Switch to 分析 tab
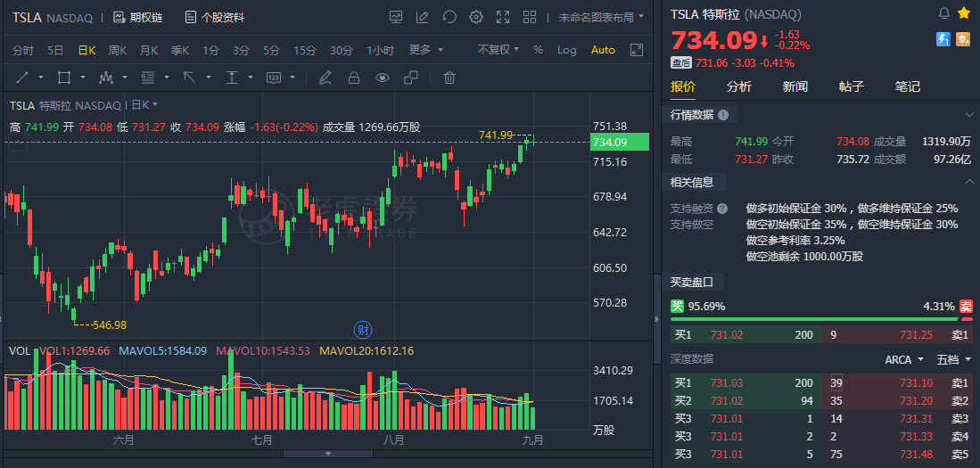The image size is (980, 468). pos(738,86)
